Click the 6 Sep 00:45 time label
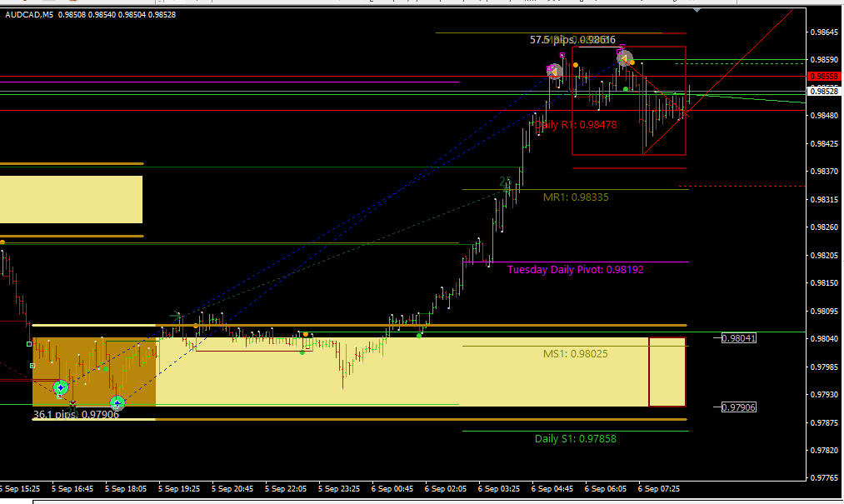844x504 pixels. click(392, 489)
